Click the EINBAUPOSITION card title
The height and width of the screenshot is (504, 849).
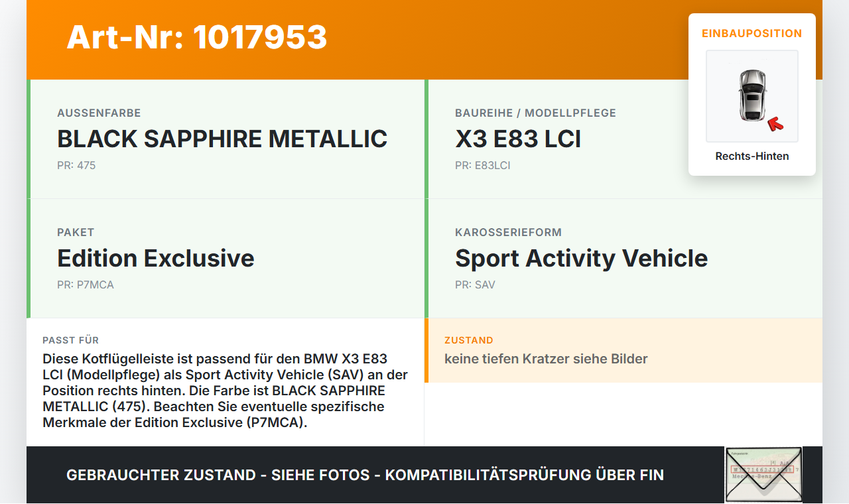click(x=751, y=33)
